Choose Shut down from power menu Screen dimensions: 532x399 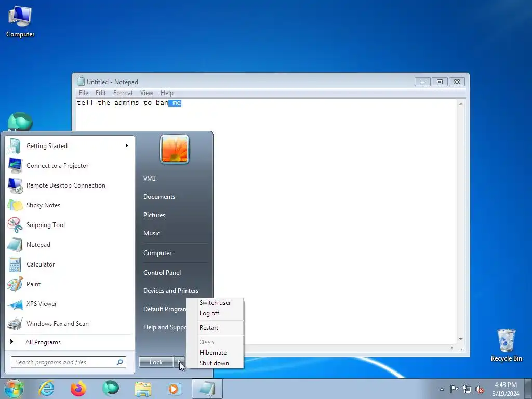[x=215, y=363]
